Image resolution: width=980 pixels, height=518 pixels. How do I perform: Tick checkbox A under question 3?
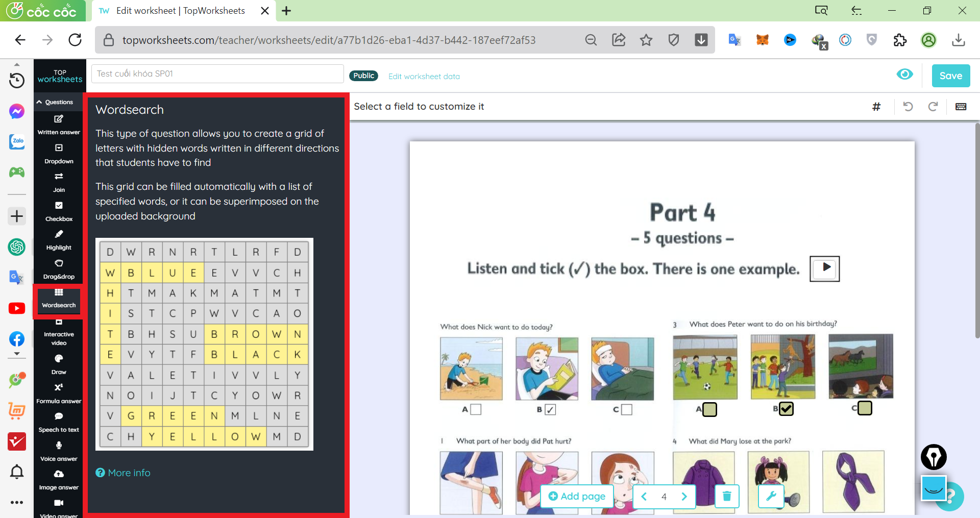(x=709, y=409)
